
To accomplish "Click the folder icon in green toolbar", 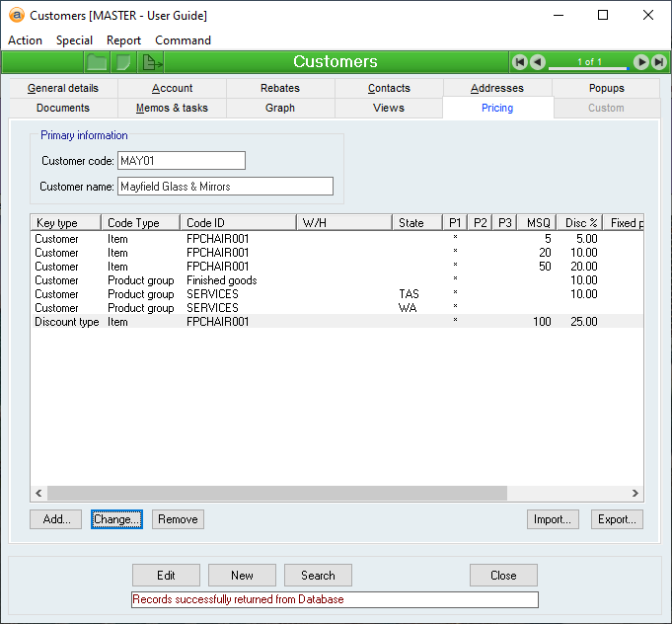I will (x=96, y=62).
